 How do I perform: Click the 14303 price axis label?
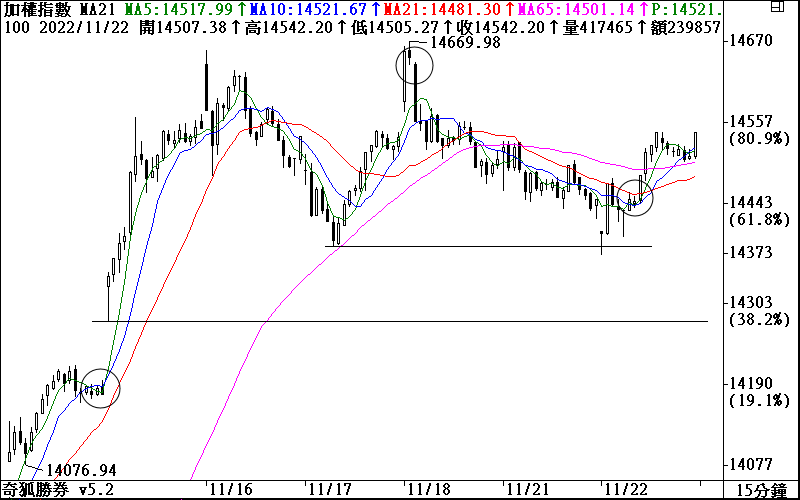[749, 303]
